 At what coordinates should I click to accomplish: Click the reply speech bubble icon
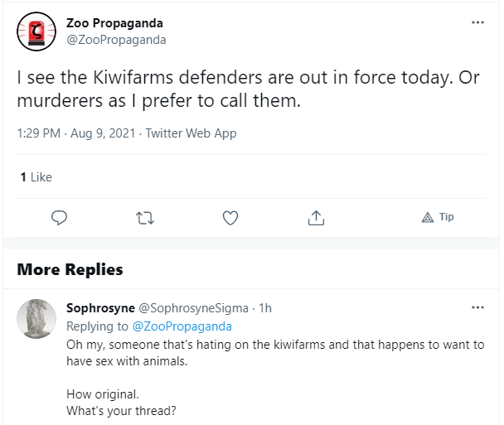(x=59, y=218)
